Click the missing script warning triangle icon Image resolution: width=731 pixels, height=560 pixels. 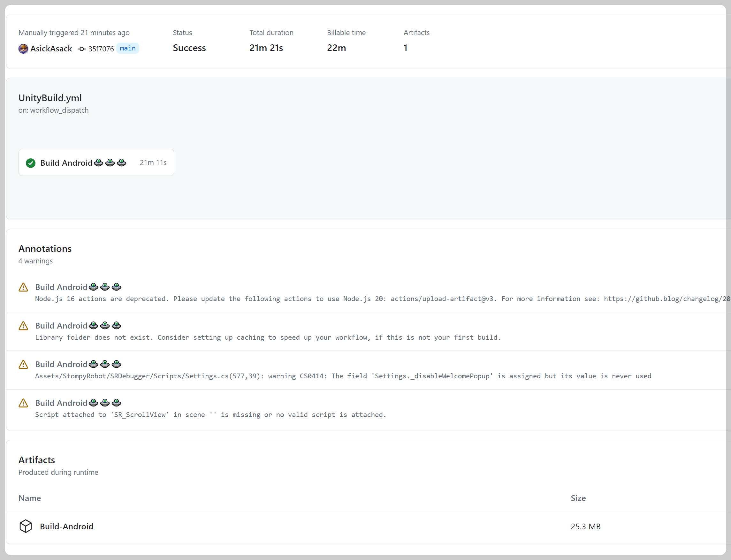[23, 403]
